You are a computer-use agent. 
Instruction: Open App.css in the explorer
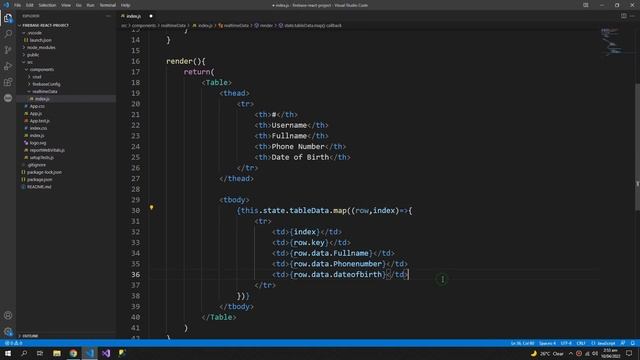tap(37, 106)
